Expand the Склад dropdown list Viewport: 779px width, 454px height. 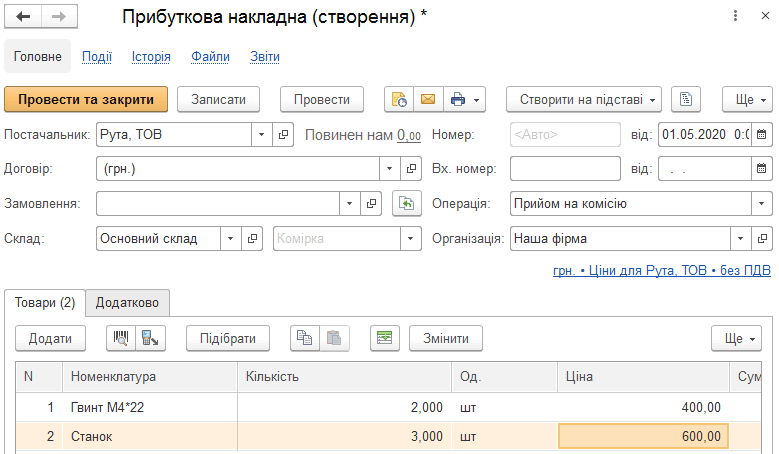coord(231,238)
